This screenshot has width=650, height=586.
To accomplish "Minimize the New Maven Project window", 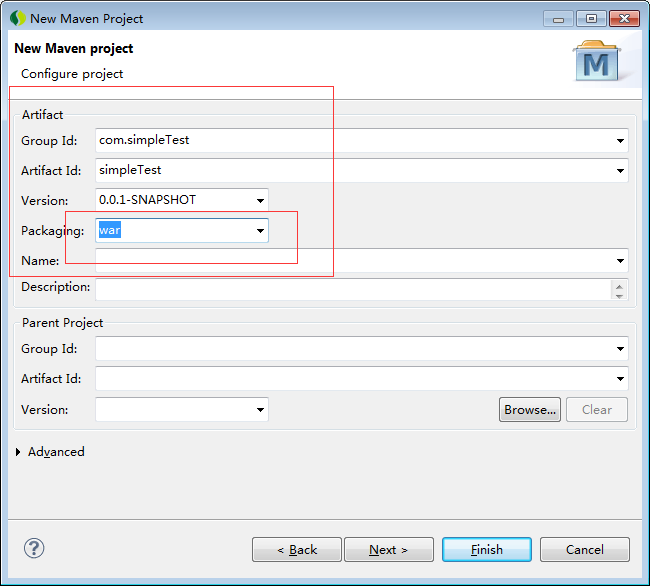I will click(558, 19).
